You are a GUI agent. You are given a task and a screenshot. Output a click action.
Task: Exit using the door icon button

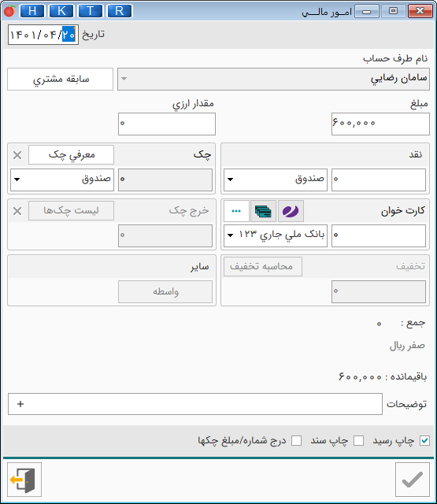click(24, 480)
